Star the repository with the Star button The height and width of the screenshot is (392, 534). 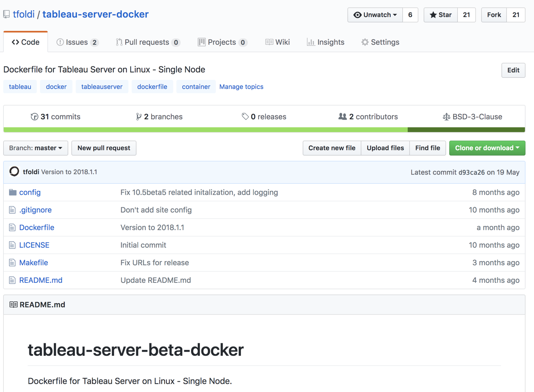pyautogui.click(x=440, y=15)
